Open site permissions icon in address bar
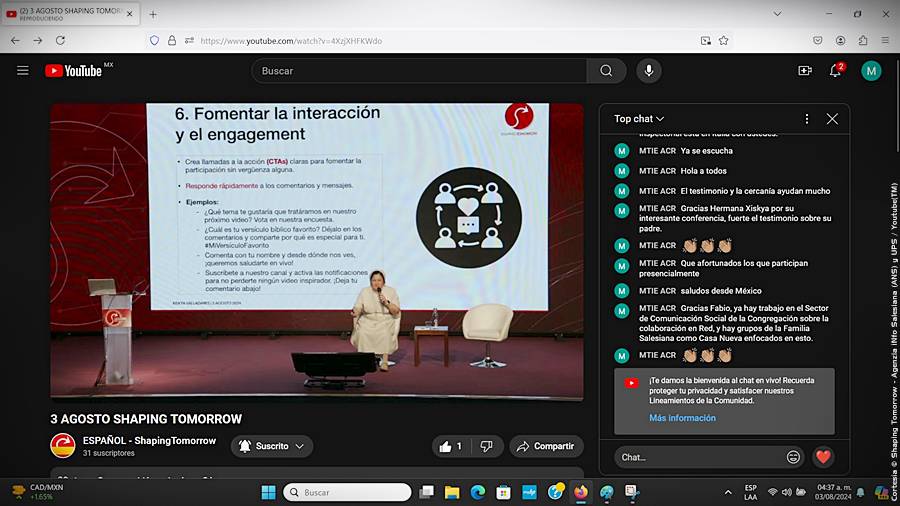The height and width of the screenshot is (506, 900). point(189,41)
